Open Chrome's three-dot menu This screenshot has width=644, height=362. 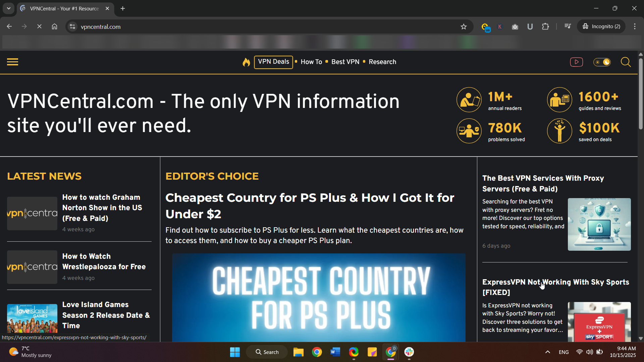(x=635, y=26)
